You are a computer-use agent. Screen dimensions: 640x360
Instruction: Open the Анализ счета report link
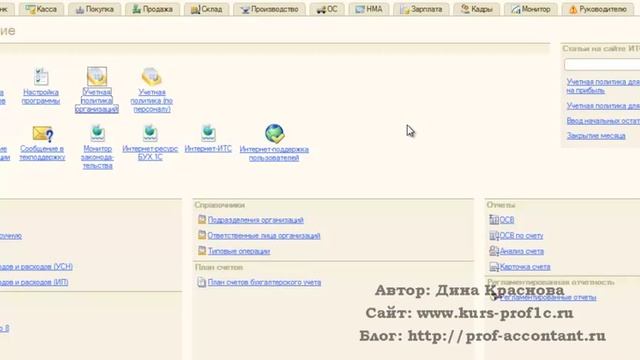pos(522,251)
